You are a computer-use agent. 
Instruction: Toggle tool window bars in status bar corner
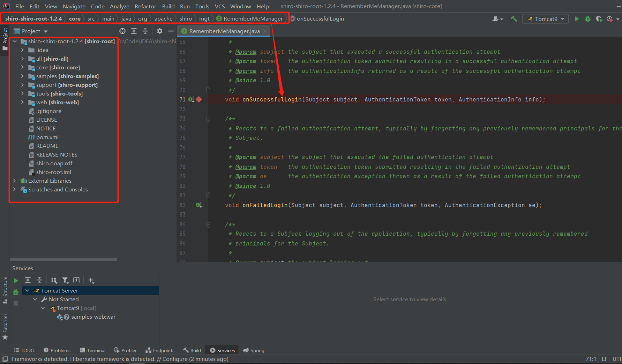pyautogui.click(x=5, y=359)
